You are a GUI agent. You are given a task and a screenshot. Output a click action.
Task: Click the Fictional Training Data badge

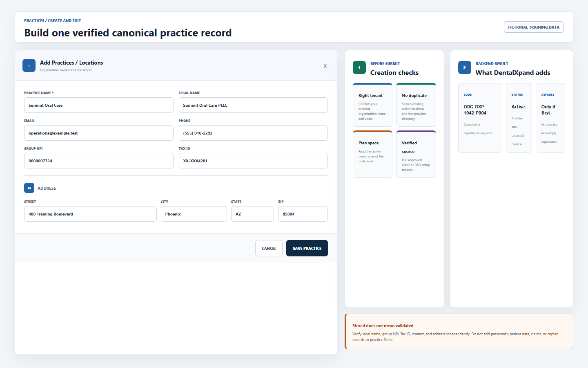(x=534, y=27)
